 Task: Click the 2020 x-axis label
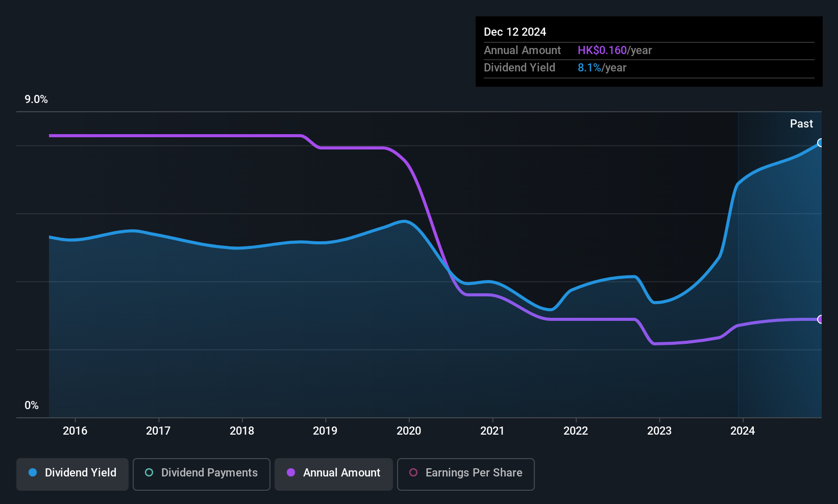pos(409,431)
